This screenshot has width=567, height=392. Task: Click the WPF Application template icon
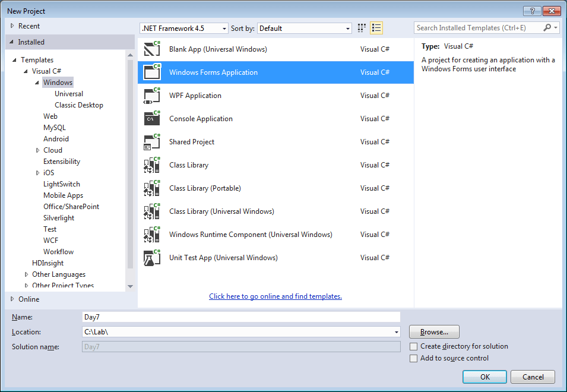tap(151, 95)
